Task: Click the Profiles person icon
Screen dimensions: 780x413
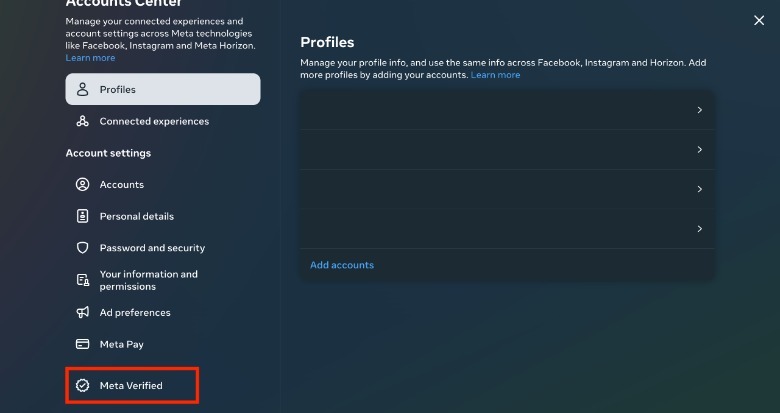Action: (83, 90)
